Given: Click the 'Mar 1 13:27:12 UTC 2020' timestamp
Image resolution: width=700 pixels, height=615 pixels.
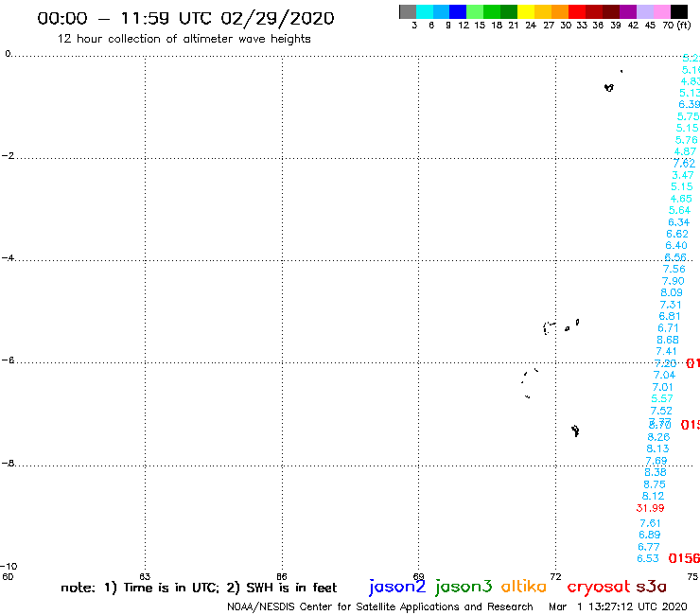Looking at the screenshot, I should (618, 606).
